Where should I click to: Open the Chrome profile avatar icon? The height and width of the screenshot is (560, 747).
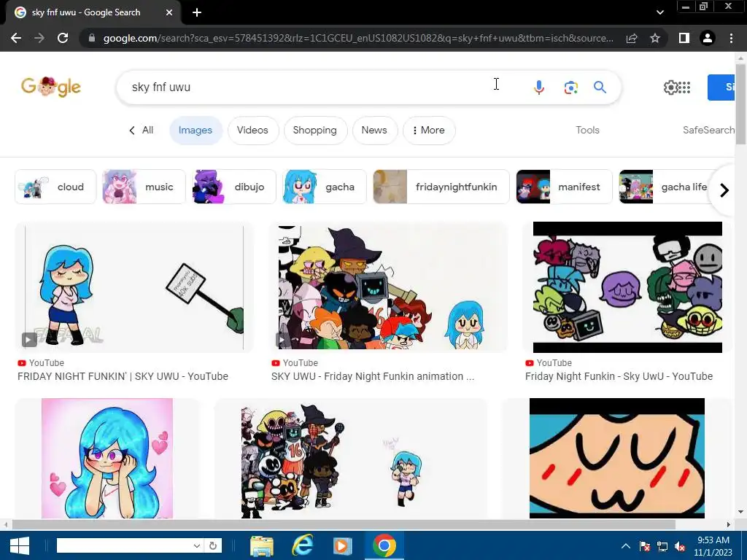point(708,38)
